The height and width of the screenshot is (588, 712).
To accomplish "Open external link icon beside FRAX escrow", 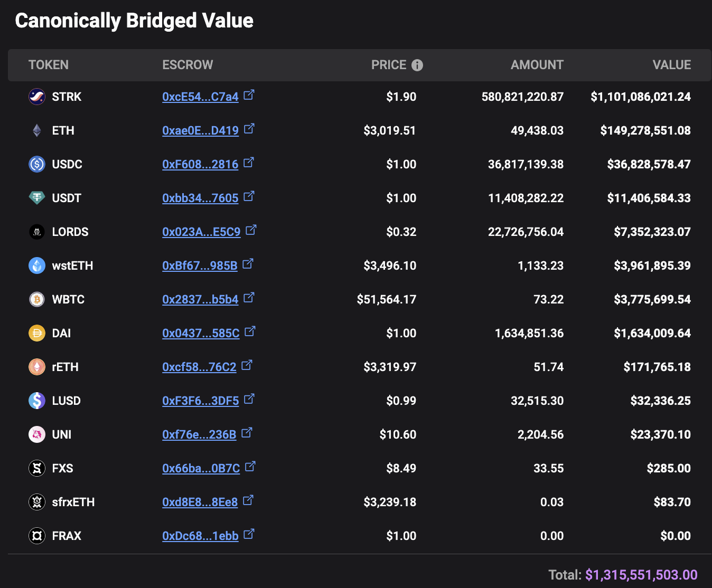I will (249, 534).
